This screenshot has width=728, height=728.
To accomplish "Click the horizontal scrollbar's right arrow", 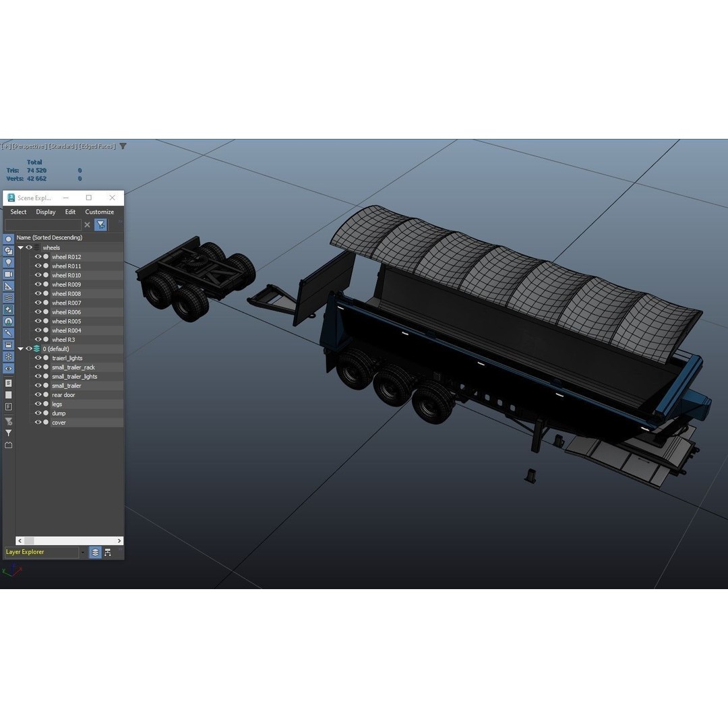I will pyautogui.click(x=119, y=541).
